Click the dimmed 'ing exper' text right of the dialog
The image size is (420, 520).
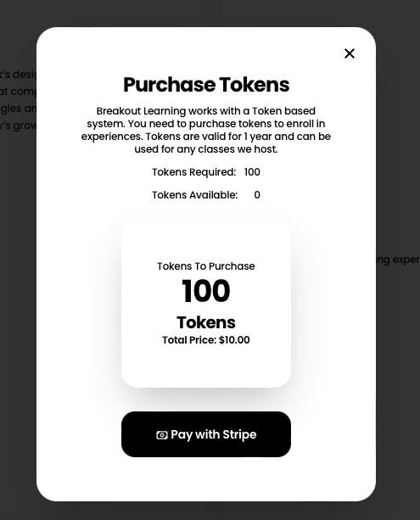click(x=398, y=260)
